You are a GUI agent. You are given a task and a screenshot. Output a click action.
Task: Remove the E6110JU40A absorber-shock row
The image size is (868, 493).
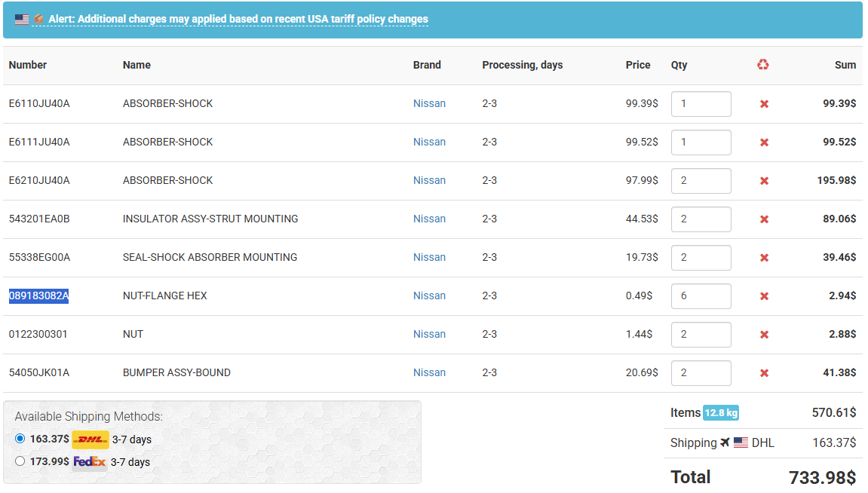[x=764, y=104]
